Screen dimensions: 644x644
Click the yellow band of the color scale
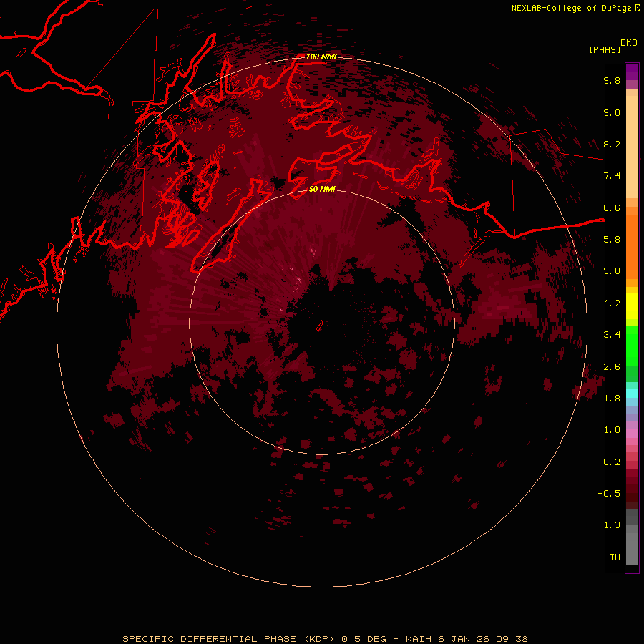click(x=632, y=306)
